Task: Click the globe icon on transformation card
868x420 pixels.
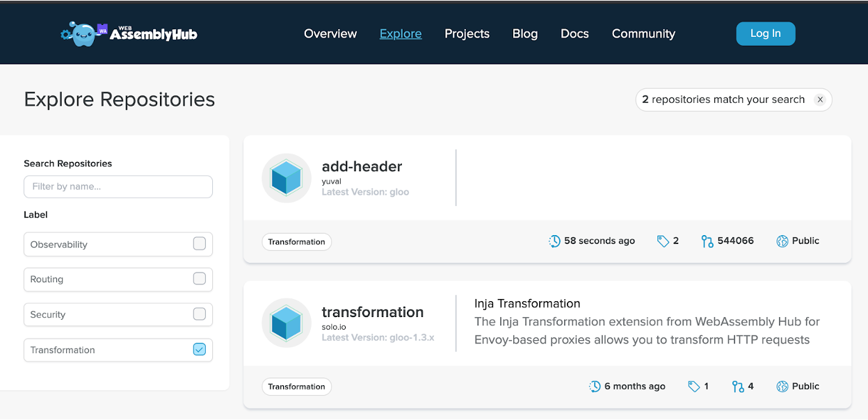Action: (782, 387)
